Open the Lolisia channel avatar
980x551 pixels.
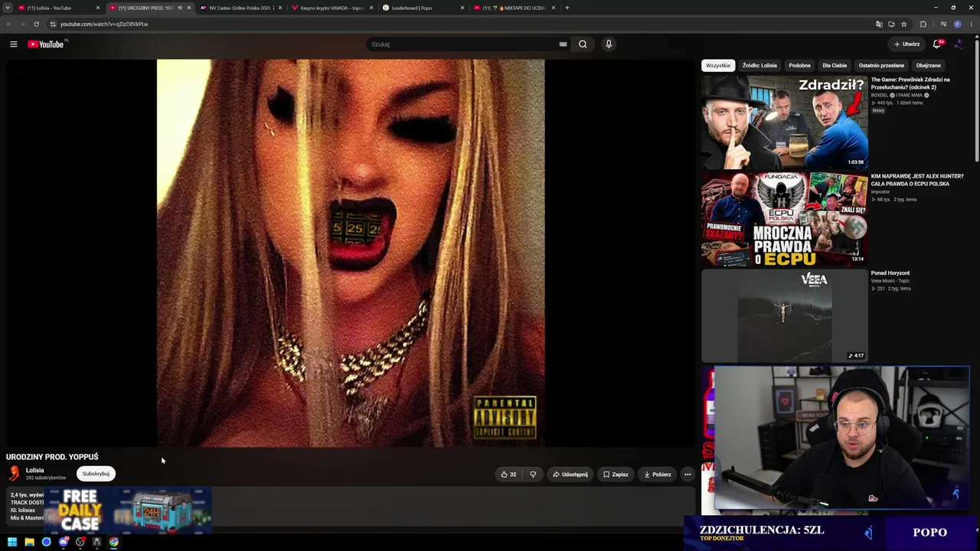14,474
